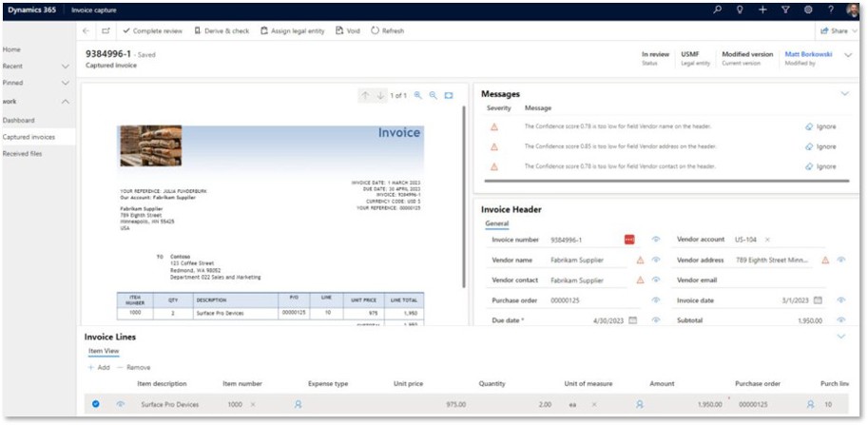Open Captured invoices in navigation

click(29, 137)
